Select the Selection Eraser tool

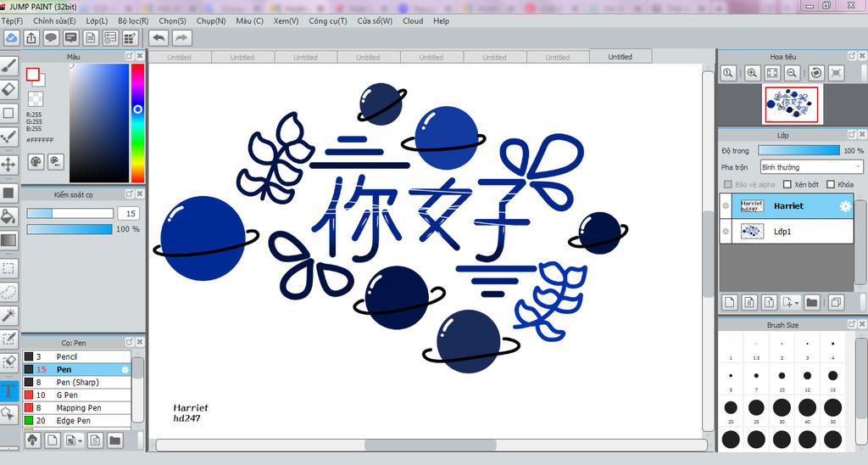point(8,362)
